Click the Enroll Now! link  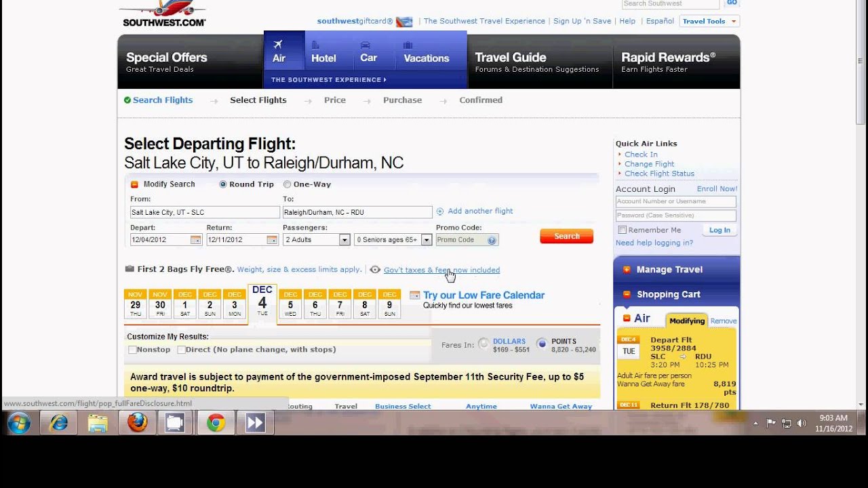click(717, 189)
